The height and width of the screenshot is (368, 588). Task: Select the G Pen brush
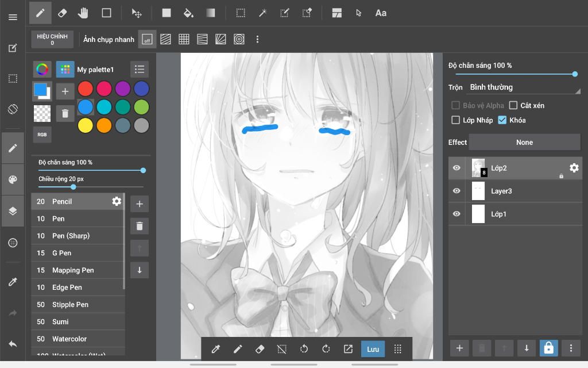click(x=78, y=253)
